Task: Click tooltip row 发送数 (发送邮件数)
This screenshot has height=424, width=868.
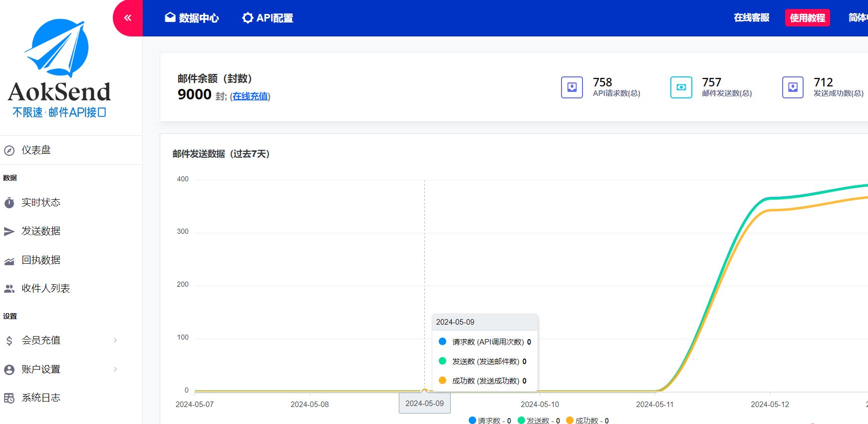Action: pyautogui.click(x=483, y=362)
